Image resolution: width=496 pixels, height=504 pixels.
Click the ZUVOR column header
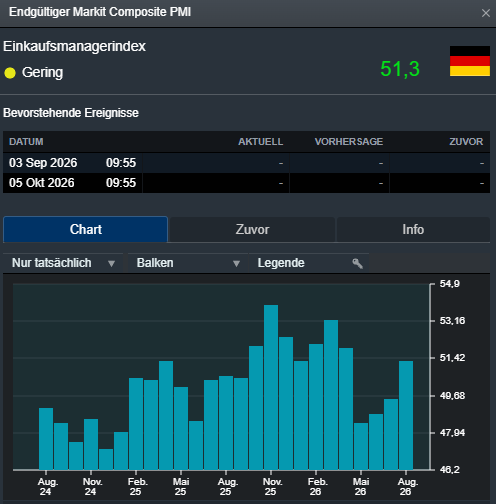(x=466, y=142)
